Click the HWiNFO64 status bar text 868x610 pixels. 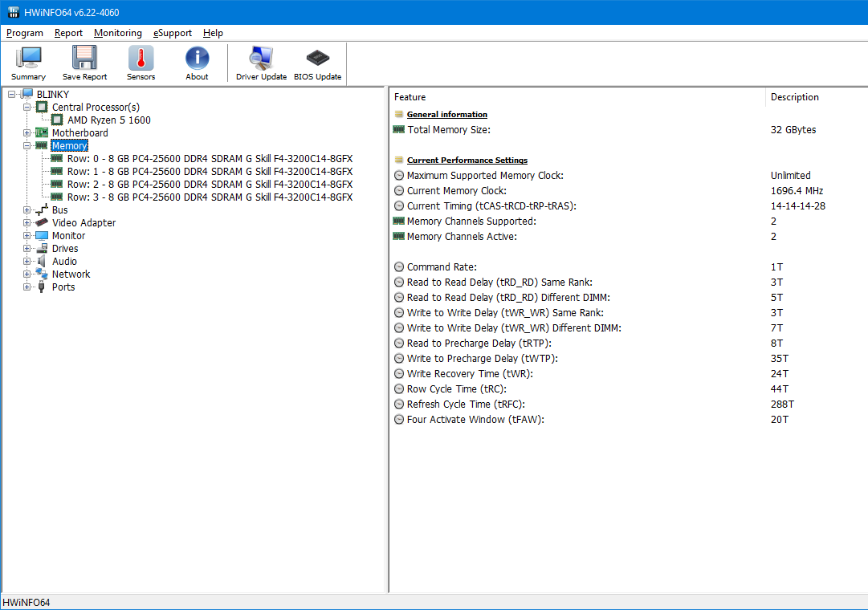click(26, 602)
